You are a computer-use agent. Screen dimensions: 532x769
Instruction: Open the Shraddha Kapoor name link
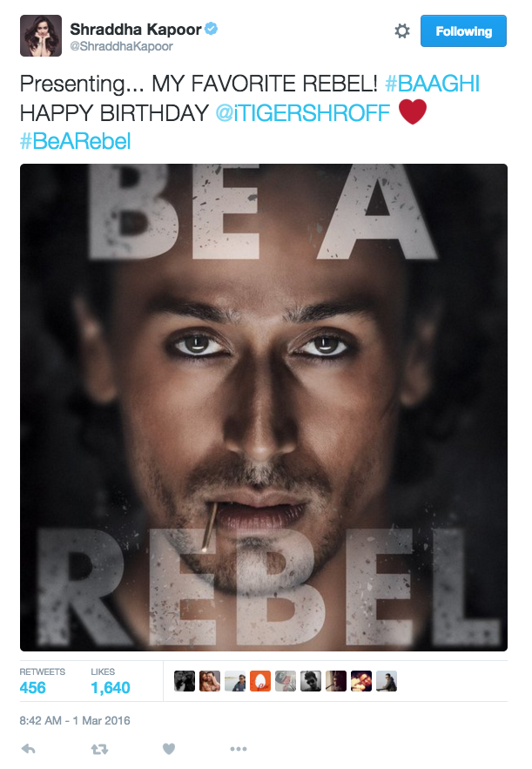point(135,30)
